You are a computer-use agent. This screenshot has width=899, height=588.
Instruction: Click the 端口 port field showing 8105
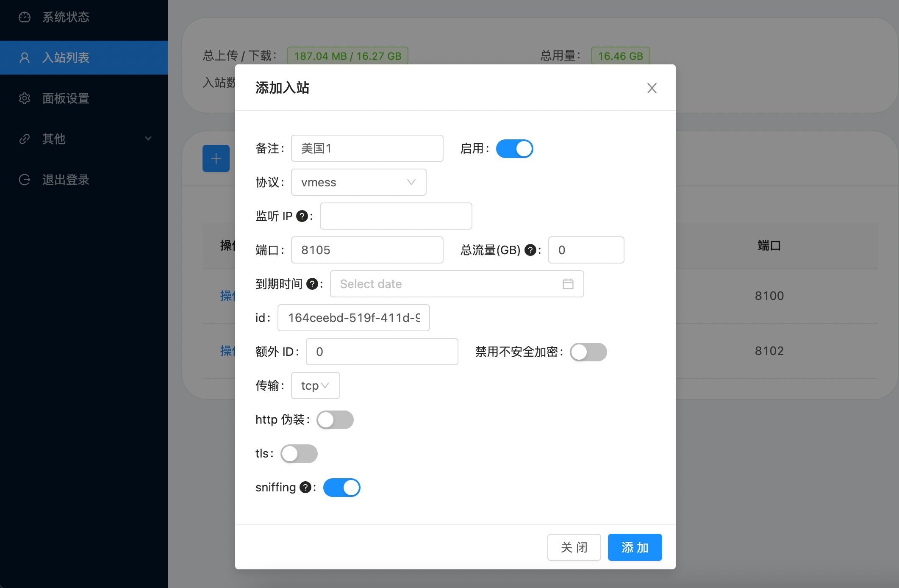point(367,250)
